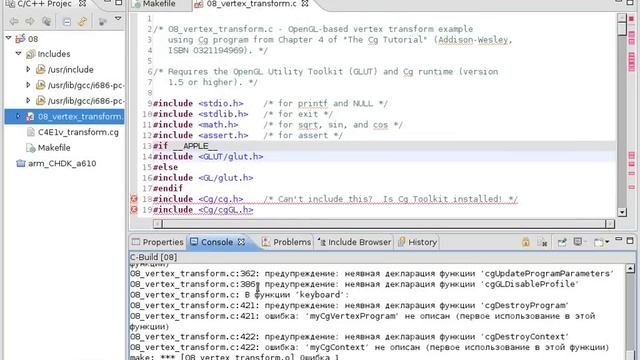
Task: Click the C4E1v_transform.cg file icon
Action: pyautogui.click(x=31, y=132)
